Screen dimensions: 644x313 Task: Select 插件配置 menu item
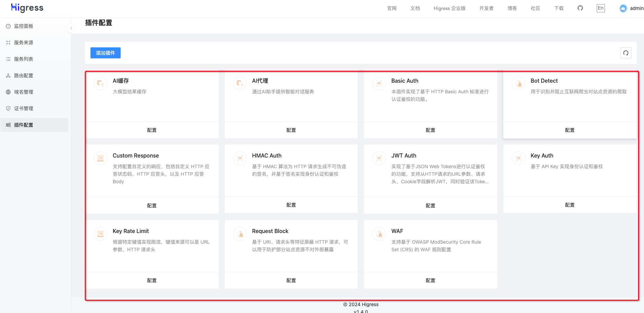click(x=34, y=125)
